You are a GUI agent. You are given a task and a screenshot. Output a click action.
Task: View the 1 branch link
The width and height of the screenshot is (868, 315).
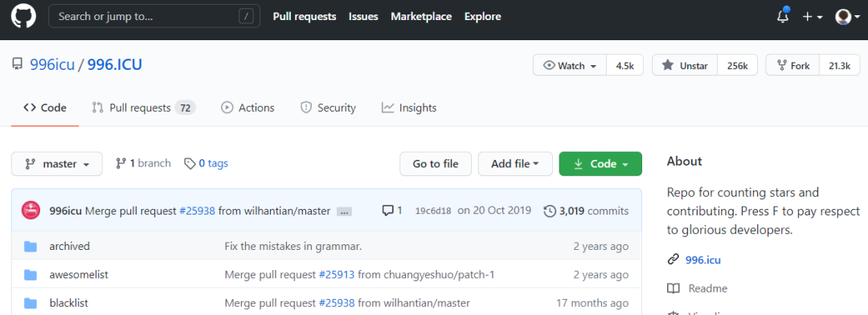143,163
